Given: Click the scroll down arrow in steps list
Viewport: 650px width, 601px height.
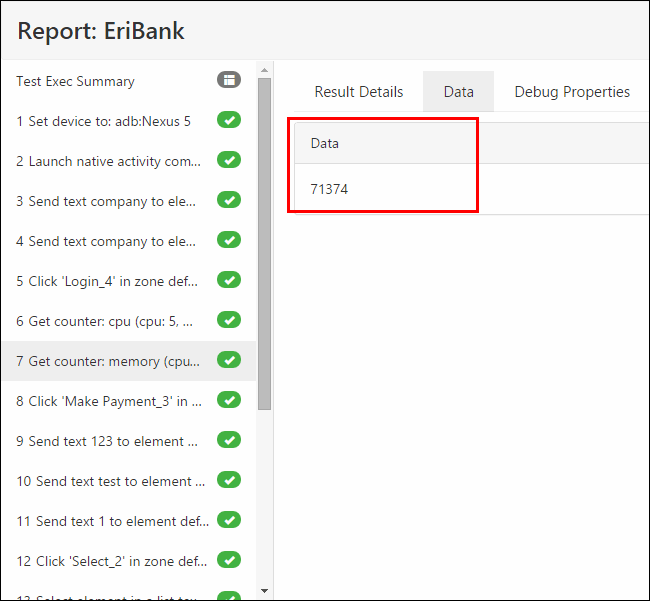Looking at the screenshot, I should click(x=264, y=591).
